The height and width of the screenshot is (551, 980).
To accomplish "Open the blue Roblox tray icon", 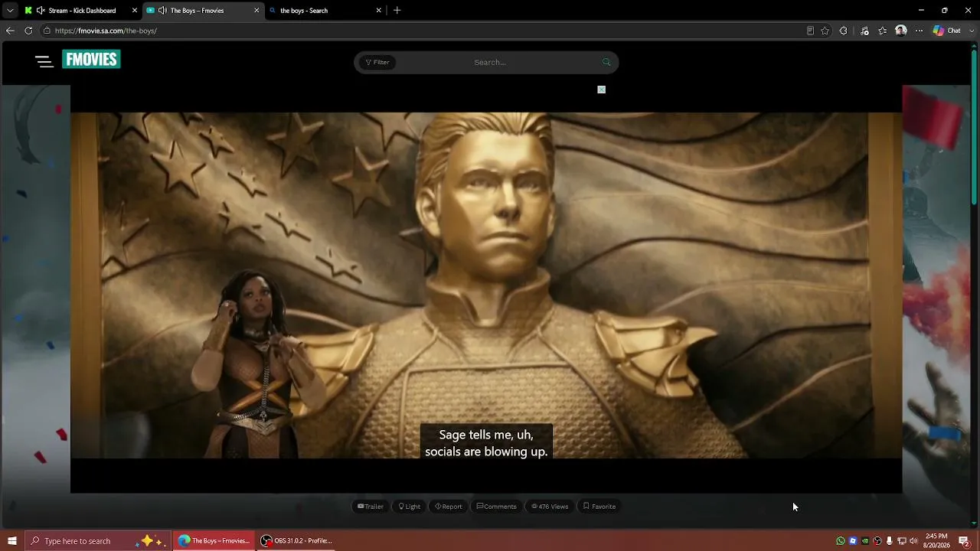I will tap(853, 541).
